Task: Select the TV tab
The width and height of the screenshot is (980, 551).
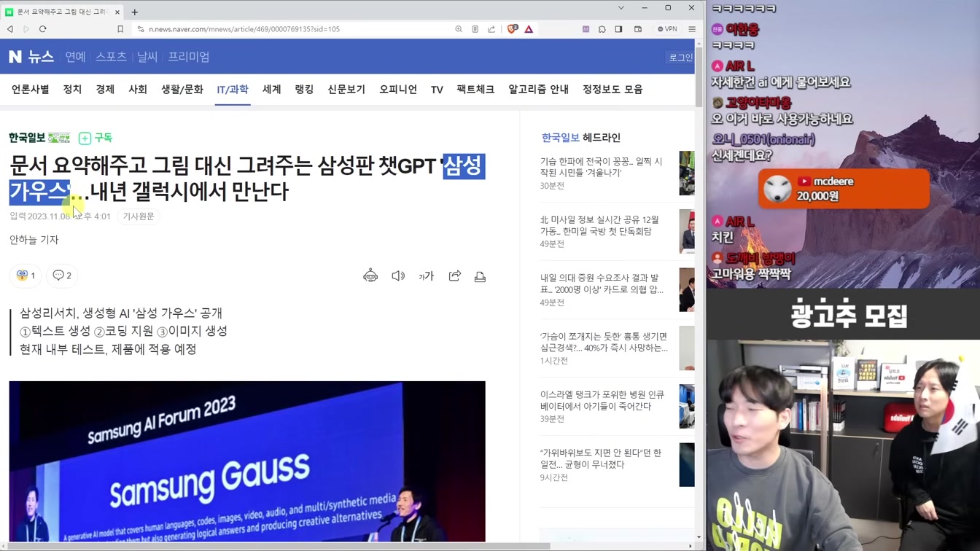Action: coord(437,90)
